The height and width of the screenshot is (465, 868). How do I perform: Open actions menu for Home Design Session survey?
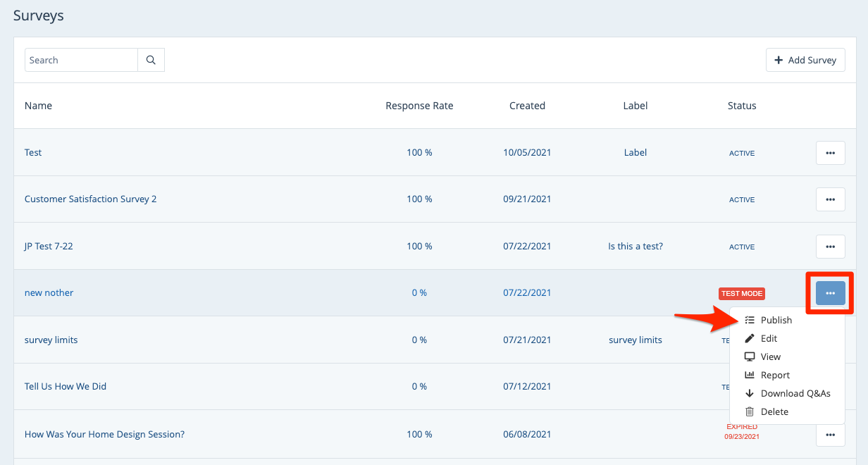830,435
